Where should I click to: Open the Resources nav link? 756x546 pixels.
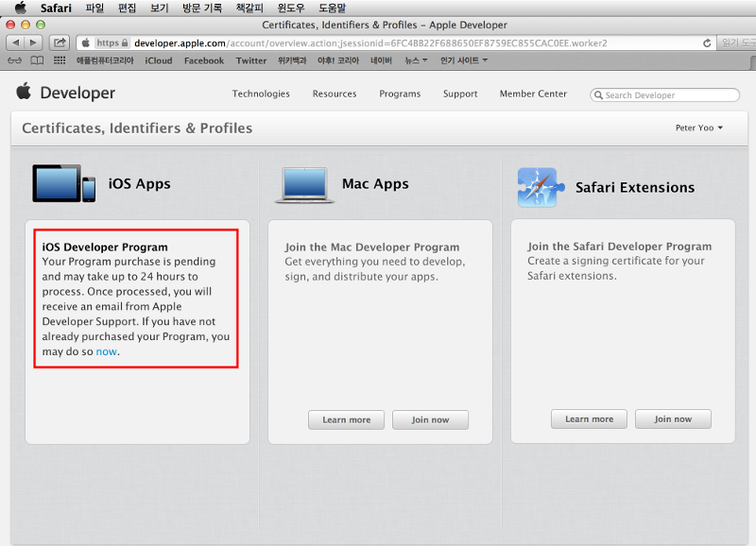coord(335,94)
